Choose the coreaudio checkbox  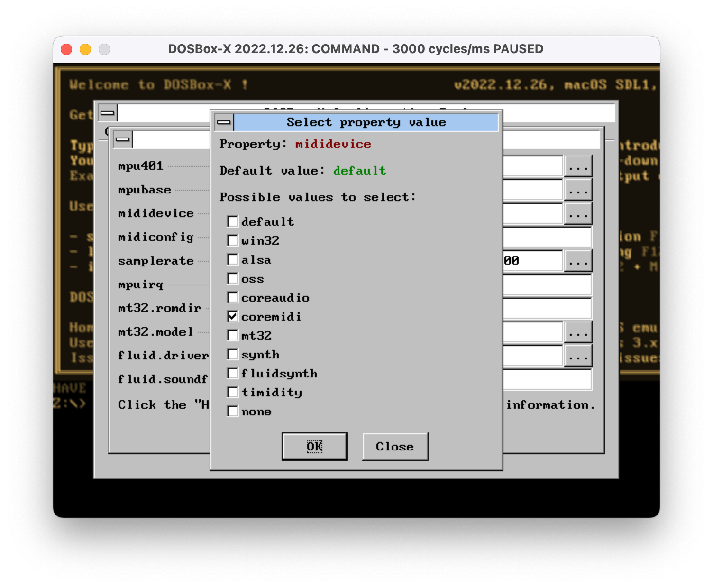[232, 297]
